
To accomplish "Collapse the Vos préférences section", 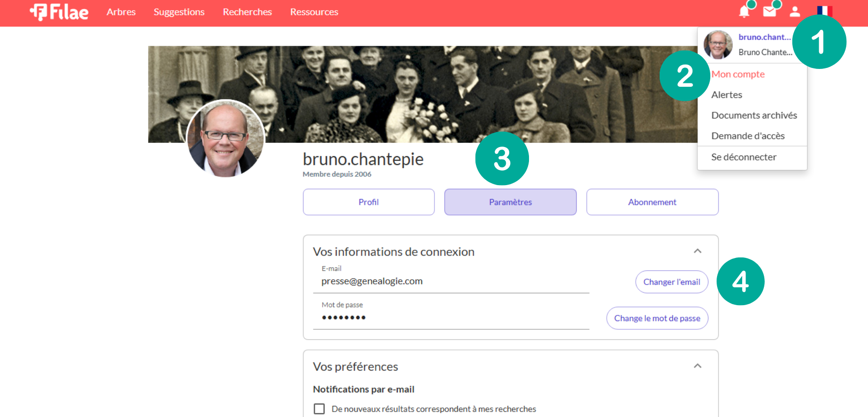I will pos(697,366).
